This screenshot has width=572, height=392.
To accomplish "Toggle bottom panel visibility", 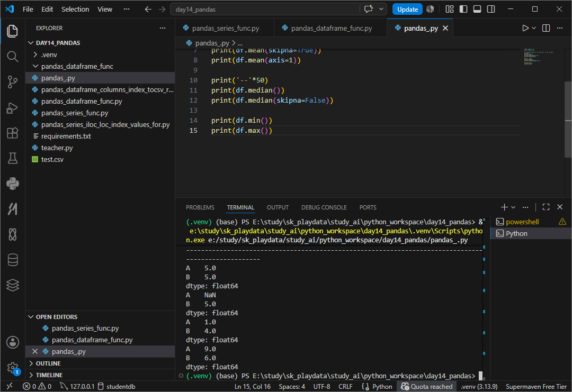I will (477, 9).
